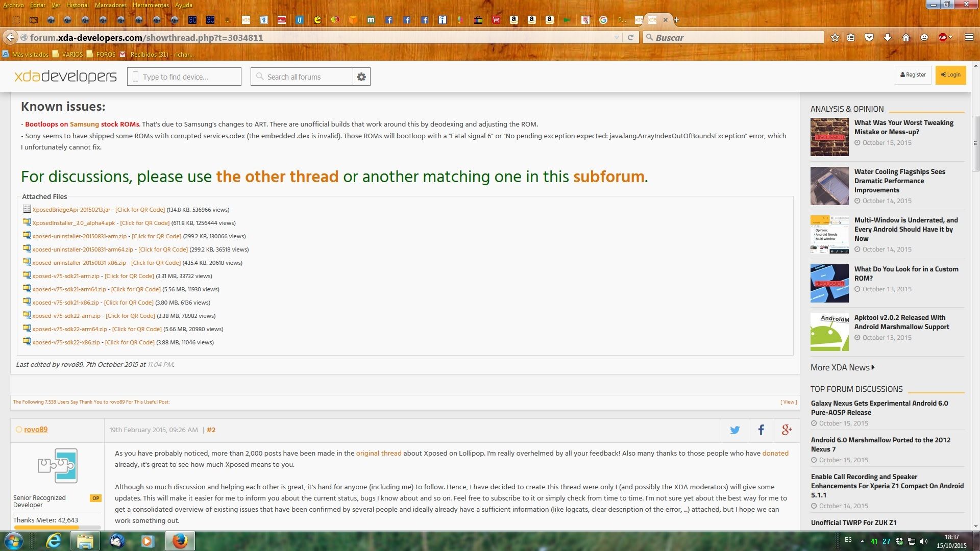Open Firefox downloads arrow icon

(x=888, y=37)
